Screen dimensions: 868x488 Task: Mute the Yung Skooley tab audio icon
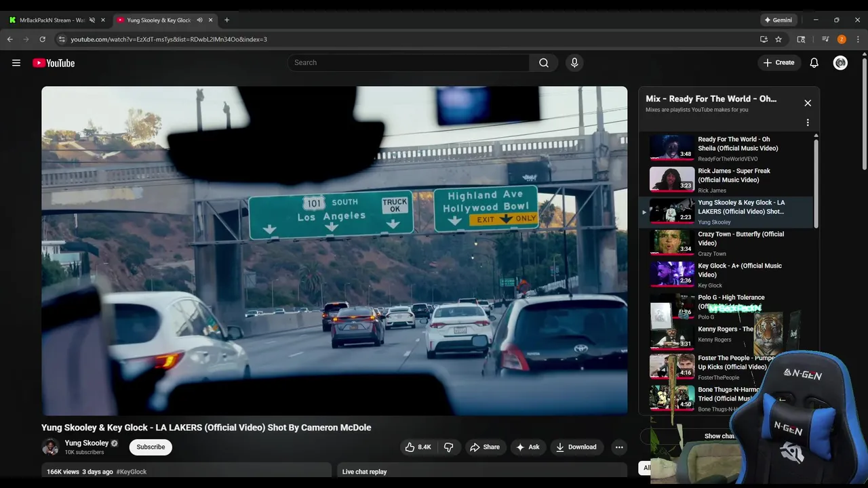click(199, 20)
